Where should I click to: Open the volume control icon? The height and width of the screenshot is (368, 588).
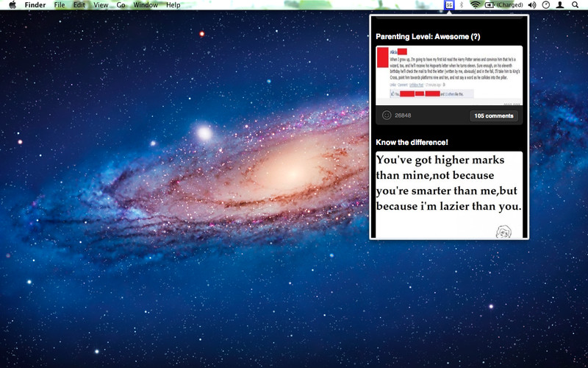[531, 5]
